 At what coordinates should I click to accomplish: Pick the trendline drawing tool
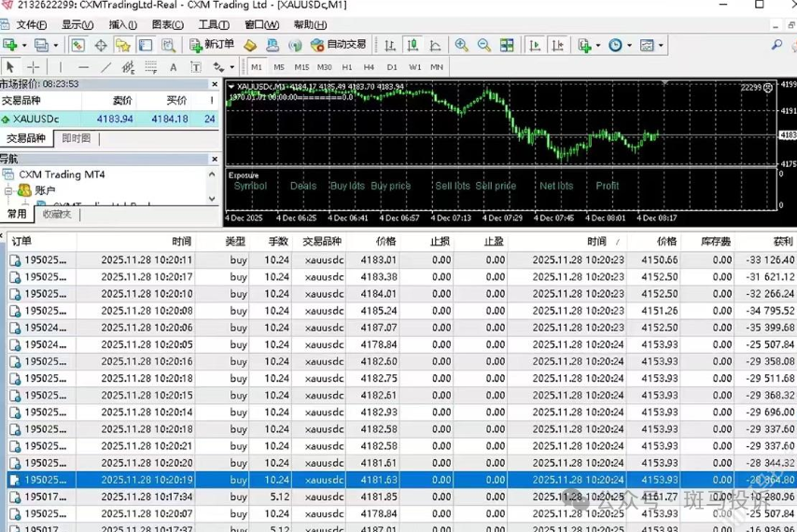(x=105, y=67)
